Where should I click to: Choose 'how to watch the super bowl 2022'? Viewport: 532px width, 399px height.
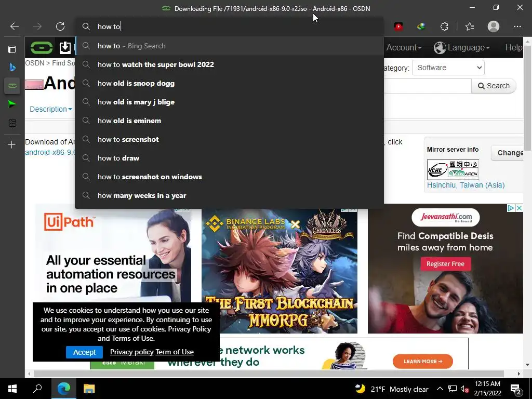229,64
